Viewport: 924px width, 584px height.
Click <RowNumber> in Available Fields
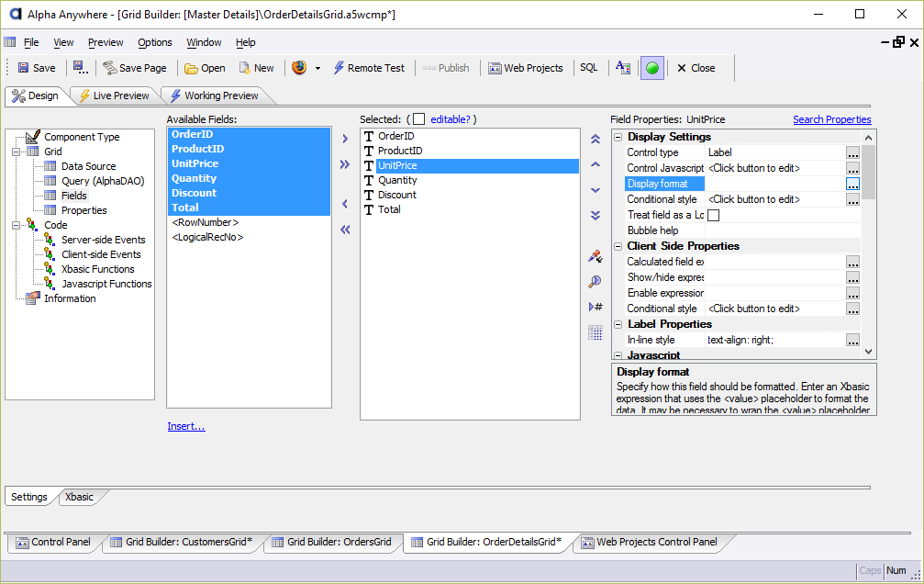coord(205,222)
